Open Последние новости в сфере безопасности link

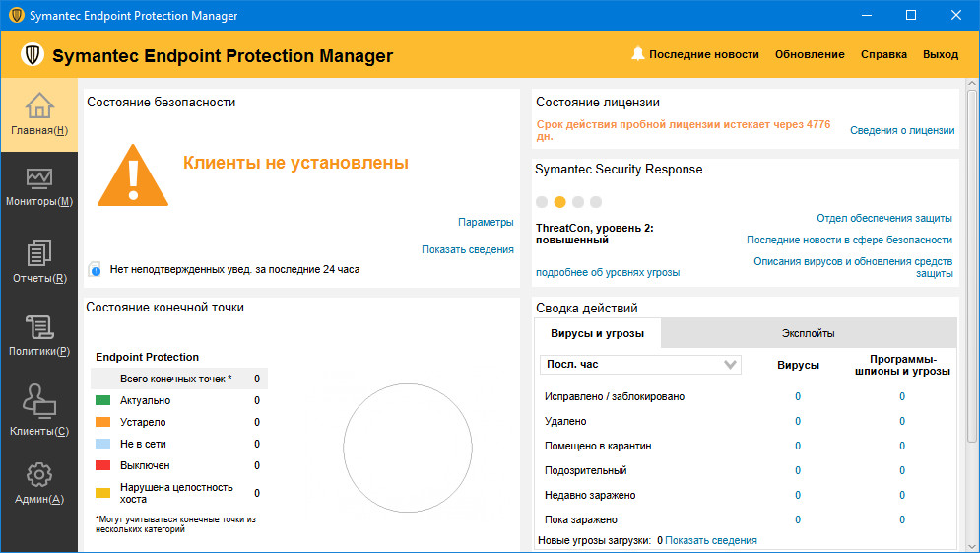point(849,240)
